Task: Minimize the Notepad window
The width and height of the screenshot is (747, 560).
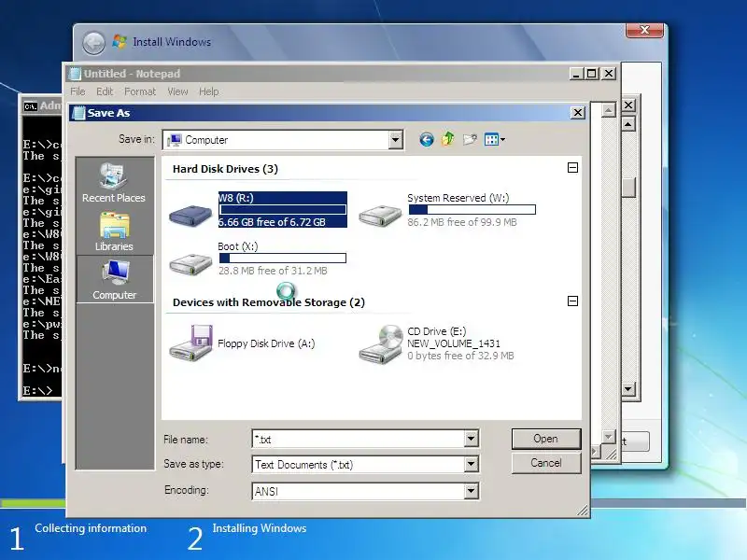Action: [x=576, y=74]
